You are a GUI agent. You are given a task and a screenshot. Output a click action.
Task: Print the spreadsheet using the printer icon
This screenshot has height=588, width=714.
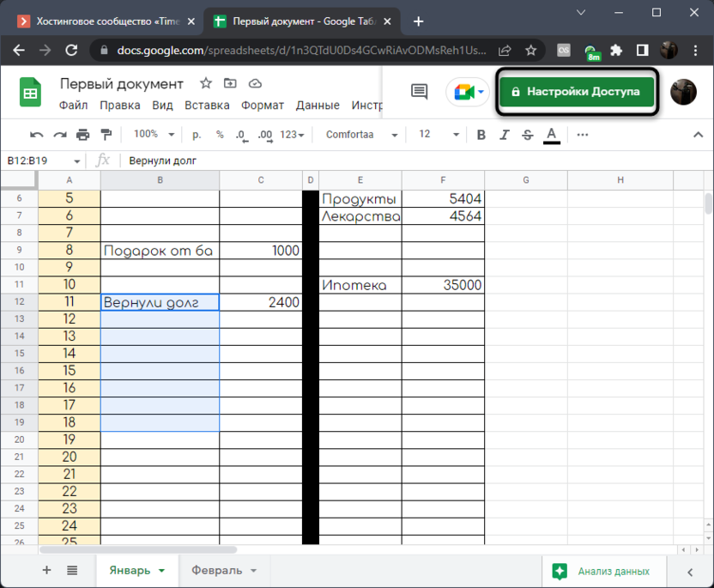click(x=82, y=135)
